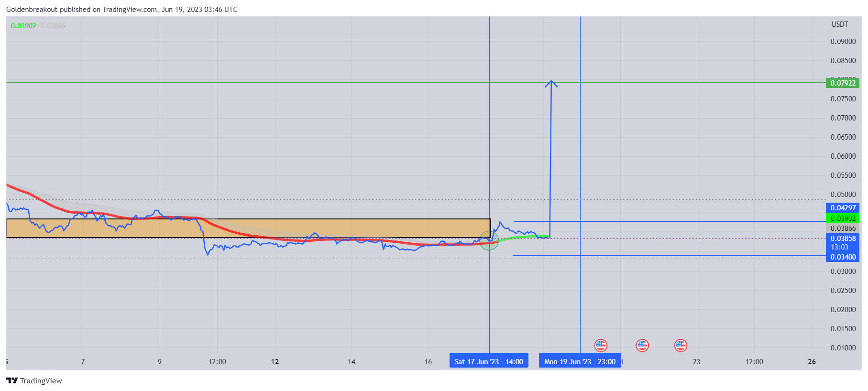
Task: Click bold date 26 on the time axis
Action: [812, 362]
